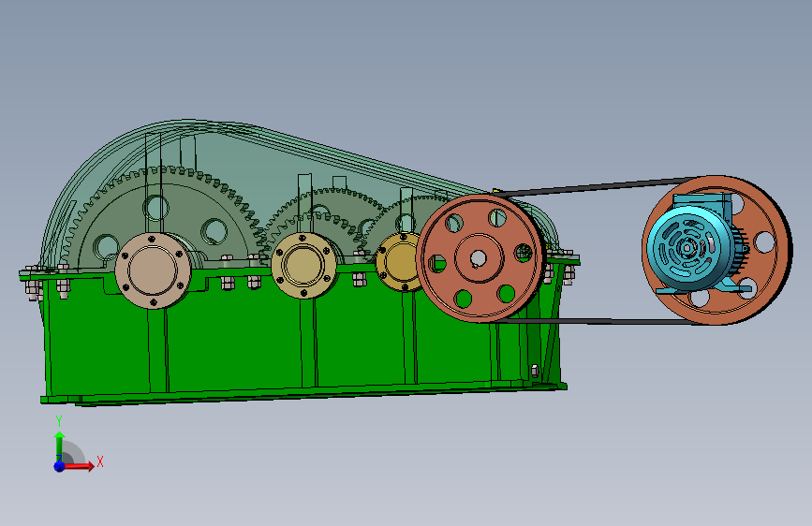Pick the lower belt span between the pulleys
Screen dimensions: 812x526
point(596,322)
